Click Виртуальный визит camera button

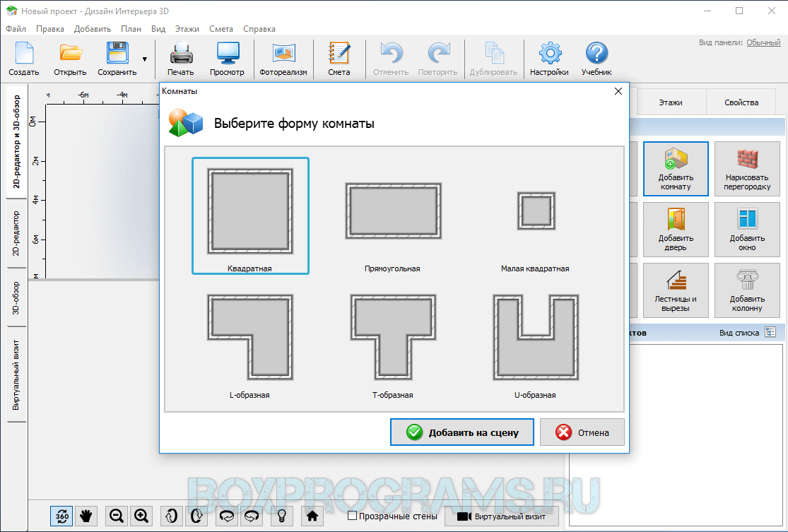502,516
